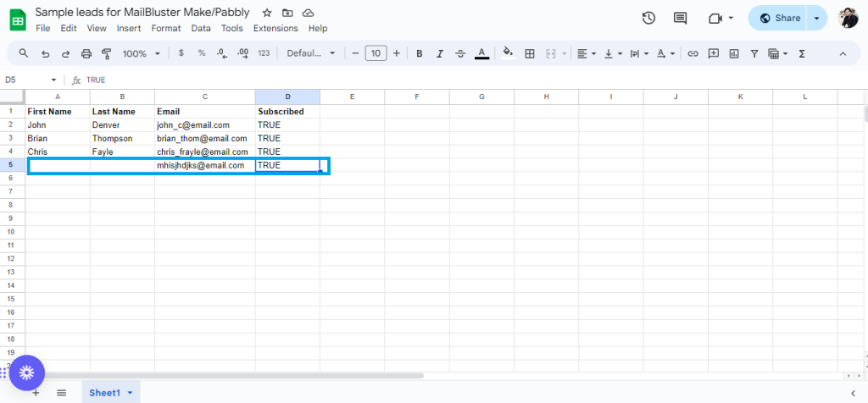Open the Tools menu

[x=232, y=28]
